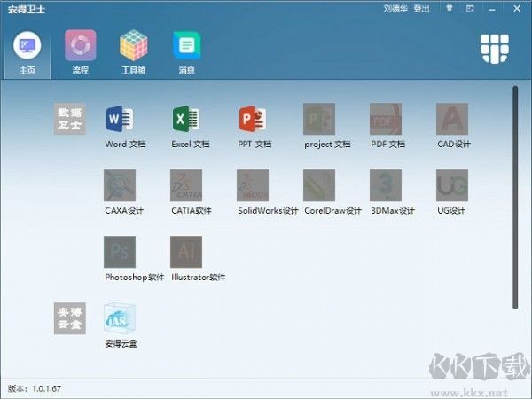
Task: Open the UG设计 icon
Action: [452, 185]
